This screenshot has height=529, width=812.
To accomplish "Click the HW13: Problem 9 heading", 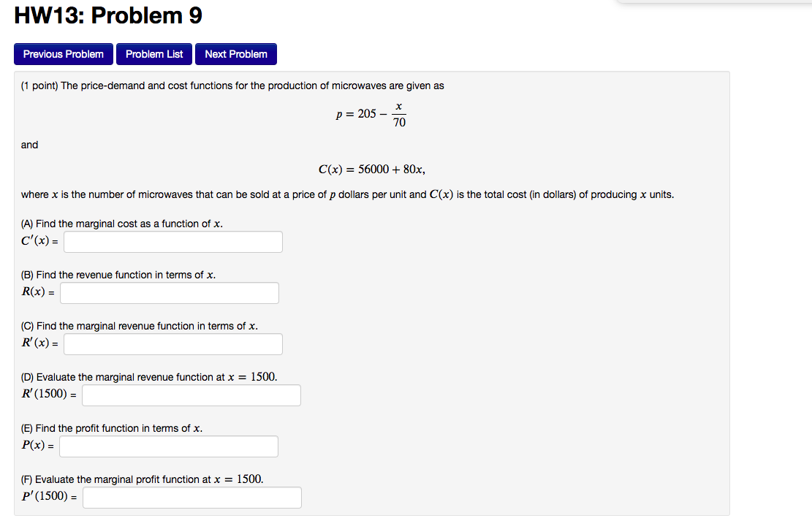I will click(107, 15).
